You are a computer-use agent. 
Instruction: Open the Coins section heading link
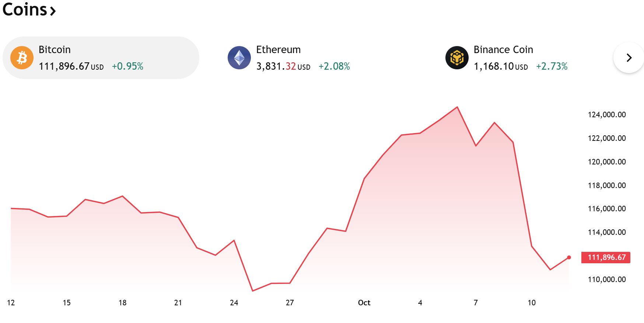[25, 10]
